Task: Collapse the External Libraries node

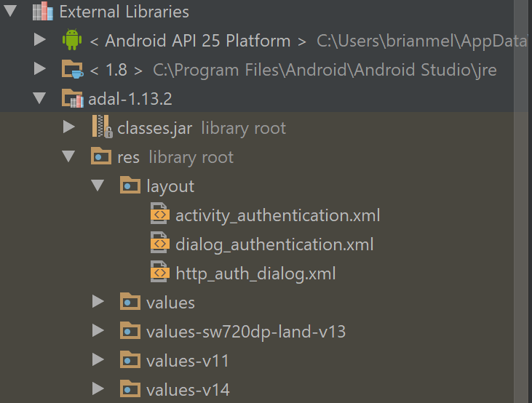Action: (10, 11)
